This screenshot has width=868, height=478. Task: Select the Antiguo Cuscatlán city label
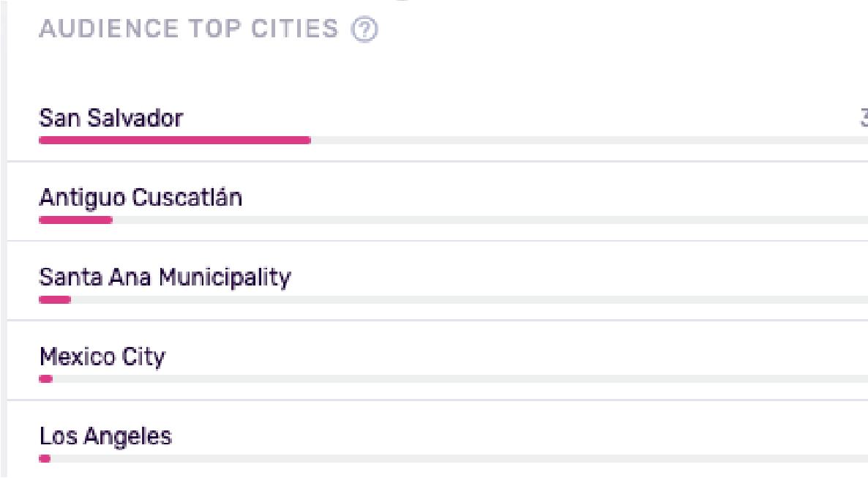pos(141,198)
